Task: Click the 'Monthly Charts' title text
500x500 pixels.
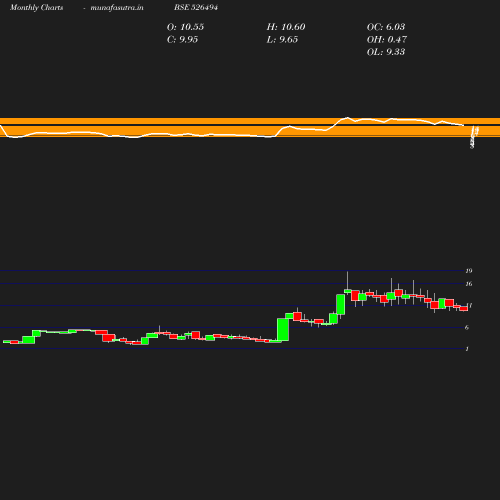Action: [37, 8]
